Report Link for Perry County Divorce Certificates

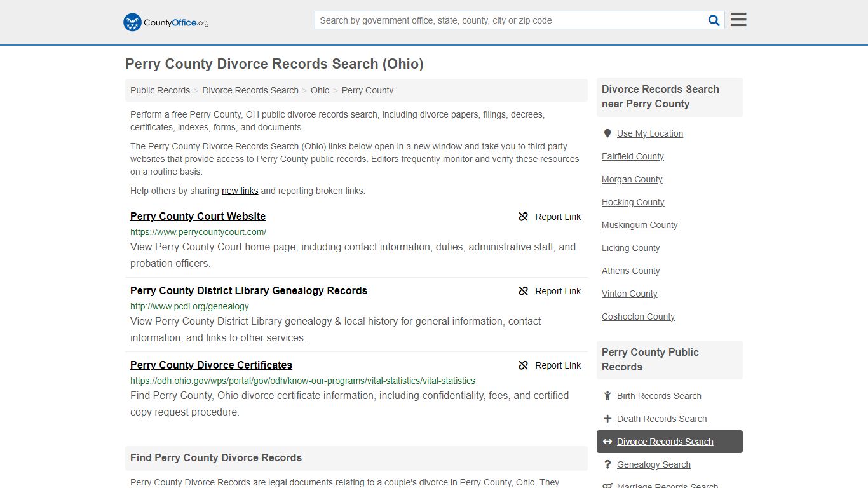[558, 365]
